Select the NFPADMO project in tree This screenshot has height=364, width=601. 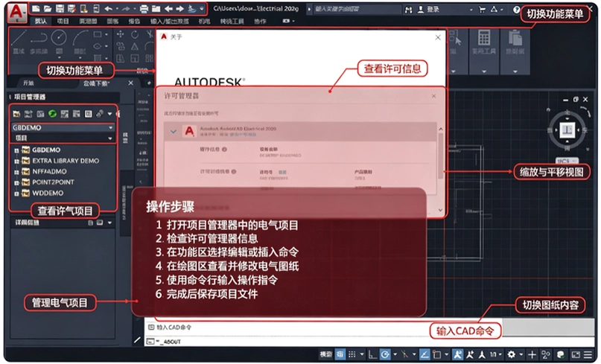(x=49, y=171)
